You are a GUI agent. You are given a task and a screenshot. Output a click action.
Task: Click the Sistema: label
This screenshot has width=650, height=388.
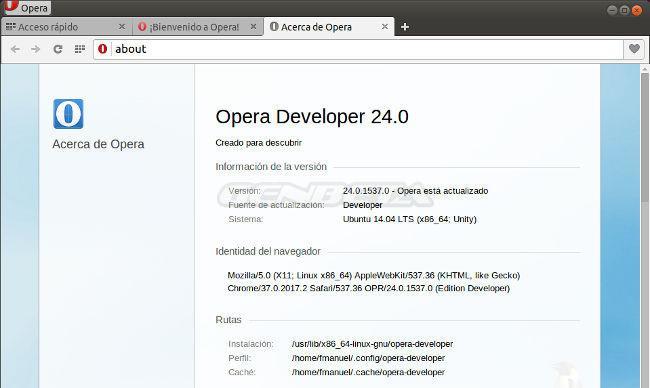[246, 219]
